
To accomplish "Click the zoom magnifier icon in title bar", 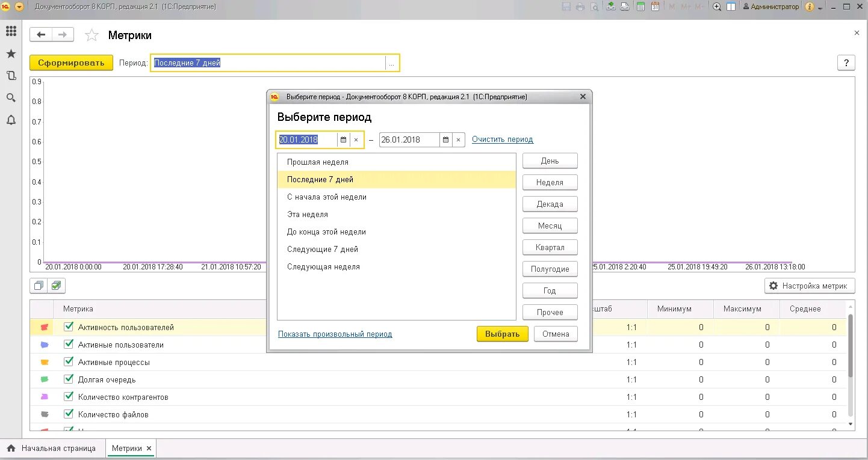I will click(717, 7).
